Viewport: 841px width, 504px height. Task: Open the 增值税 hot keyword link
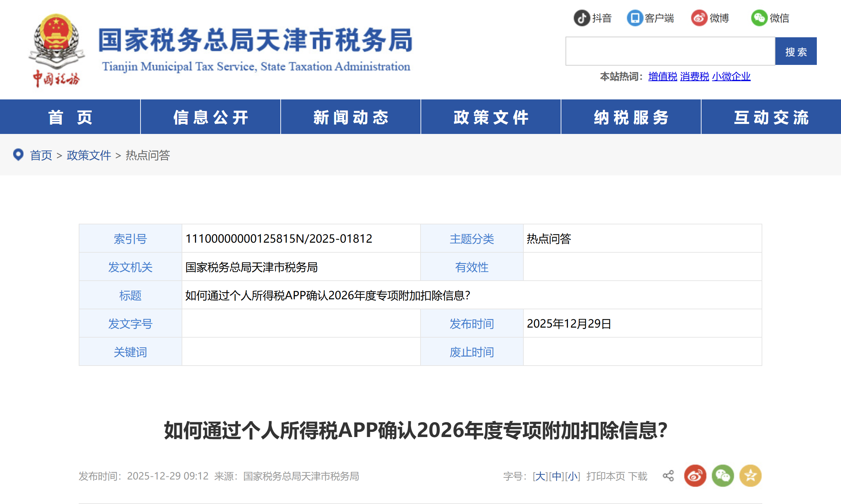pyautogui.click(x=662, y=77)
